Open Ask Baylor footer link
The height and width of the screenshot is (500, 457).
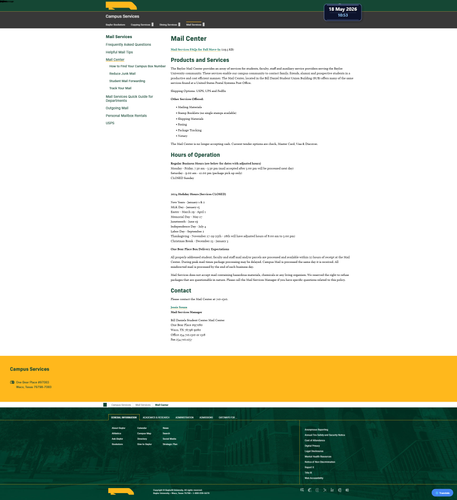(117, 439)
